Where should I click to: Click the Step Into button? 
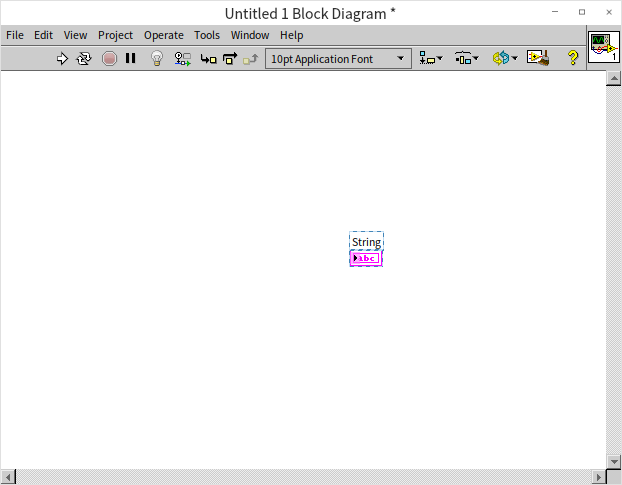pyautogui.click(x=208, y=59)
